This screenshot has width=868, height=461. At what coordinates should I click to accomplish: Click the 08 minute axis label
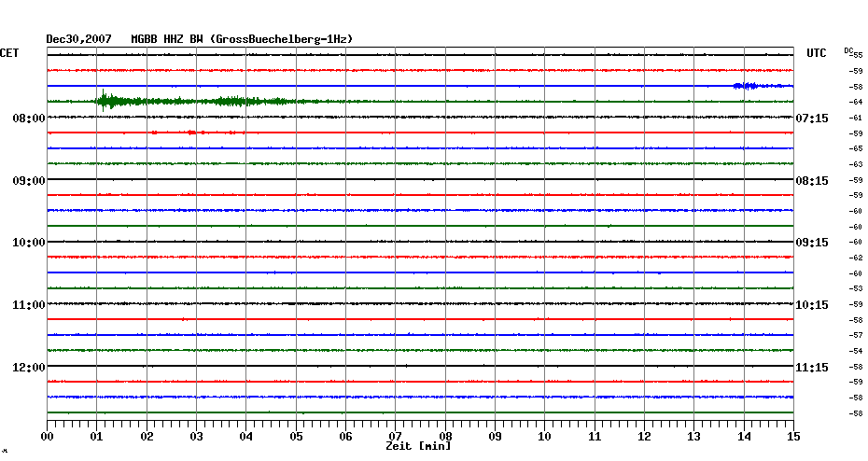pos(445,437)
